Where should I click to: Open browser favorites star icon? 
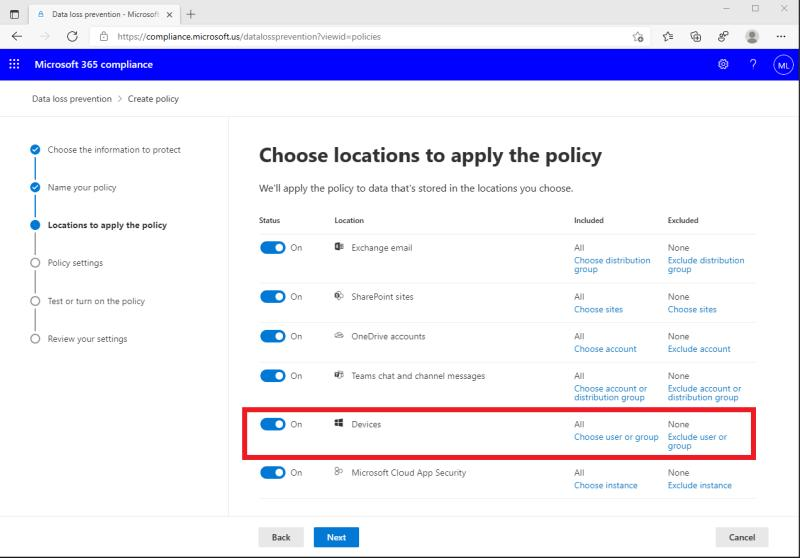point(667,36)
